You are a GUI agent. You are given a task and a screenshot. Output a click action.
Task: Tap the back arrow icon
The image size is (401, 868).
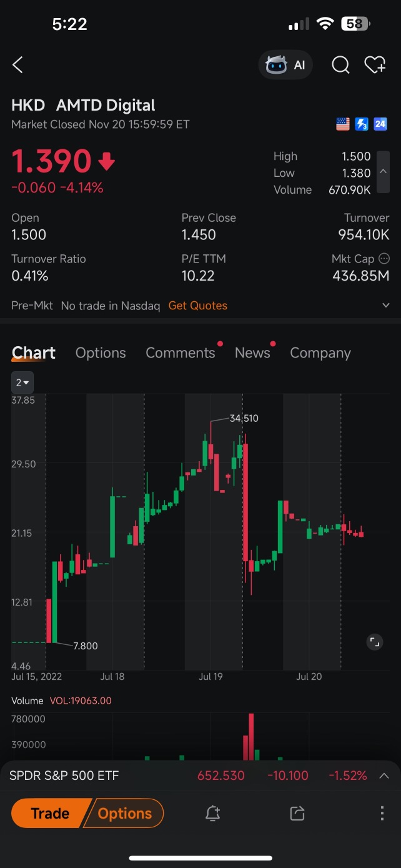pyautogui.click(x=17, y=64)
